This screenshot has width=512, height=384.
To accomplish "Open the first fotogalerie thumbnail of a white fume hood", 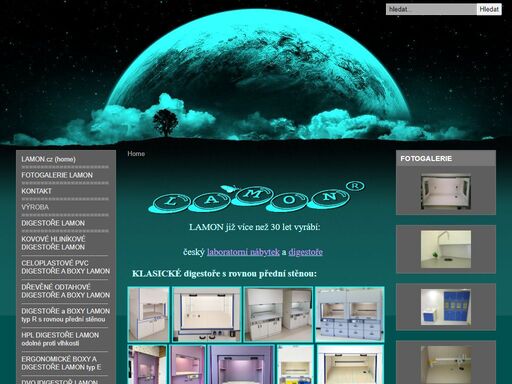I will click(x=446, y=192).
